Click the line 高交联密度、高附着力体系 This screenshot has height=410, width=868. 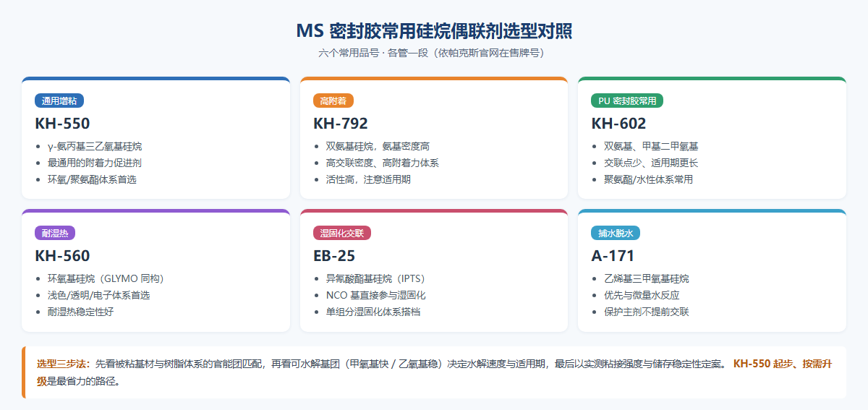pos(383,163)
